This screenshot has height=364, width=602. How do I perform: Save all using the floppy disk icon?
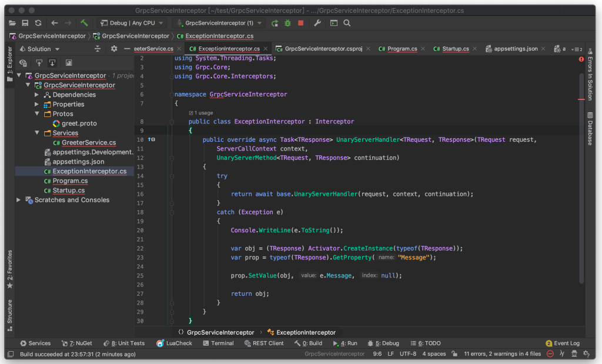(25, 23)
